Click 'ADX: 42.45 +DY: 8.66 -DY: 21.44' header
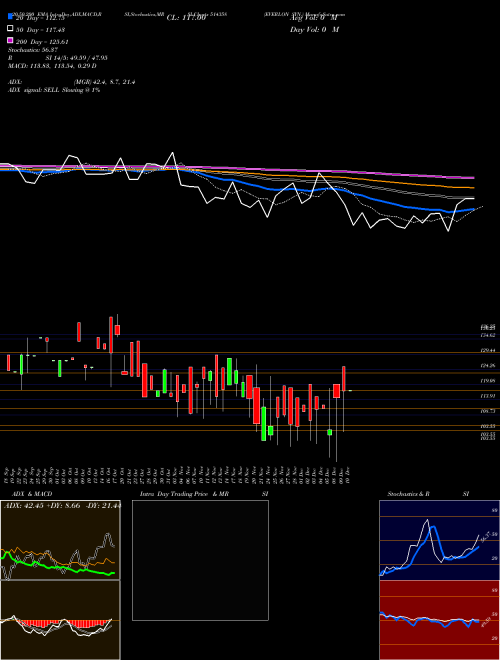Viewport: 500px width, 660px height. [62, 506]
